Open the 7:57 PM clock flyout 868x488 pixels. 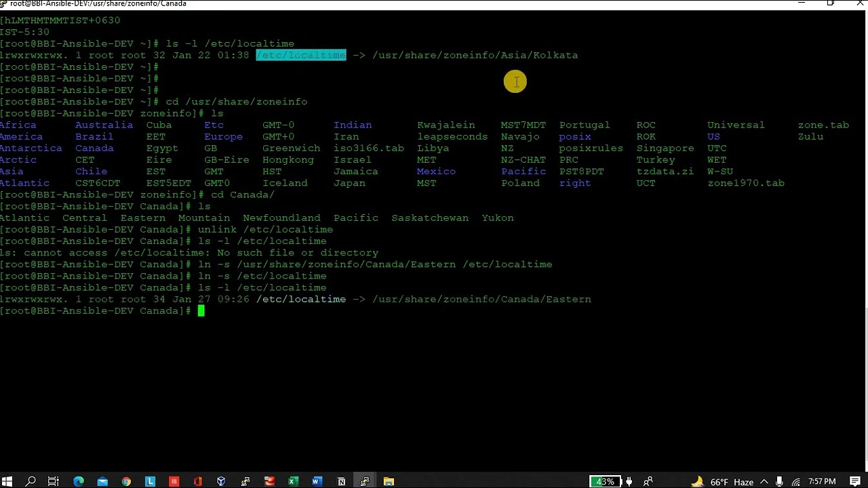(x=822, y=481)
